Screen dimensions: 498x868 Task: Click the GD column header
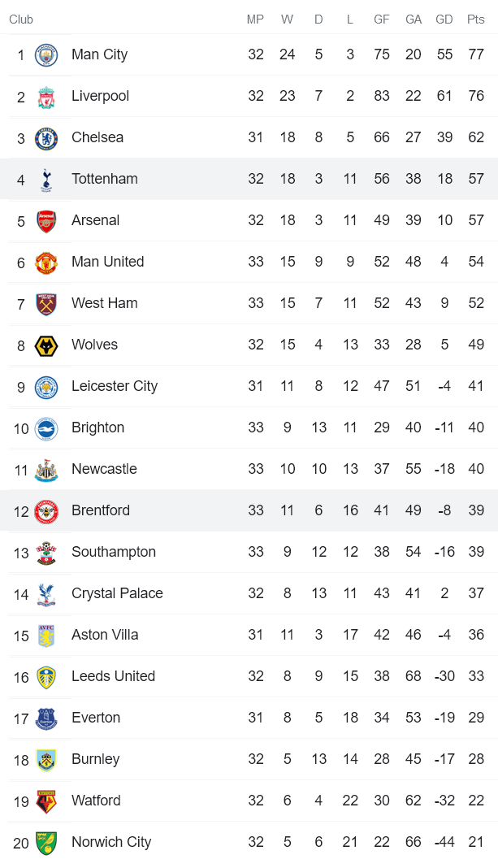pos(444,20)
